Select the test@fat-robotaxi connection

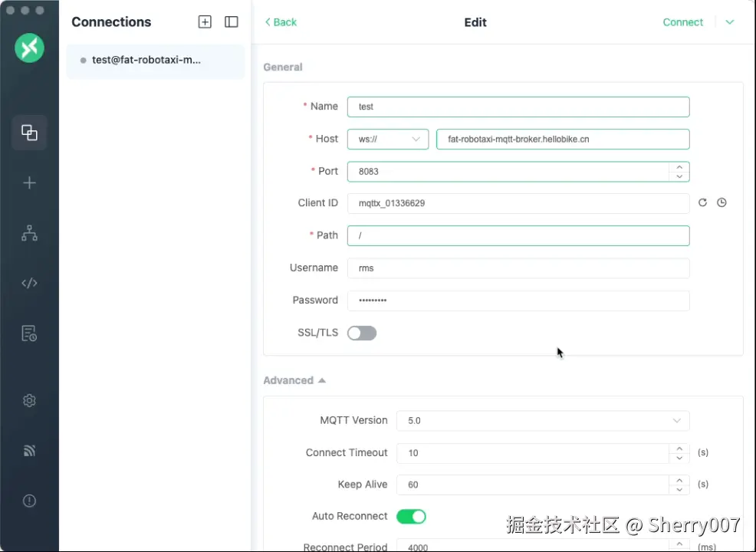pos(155,61)
